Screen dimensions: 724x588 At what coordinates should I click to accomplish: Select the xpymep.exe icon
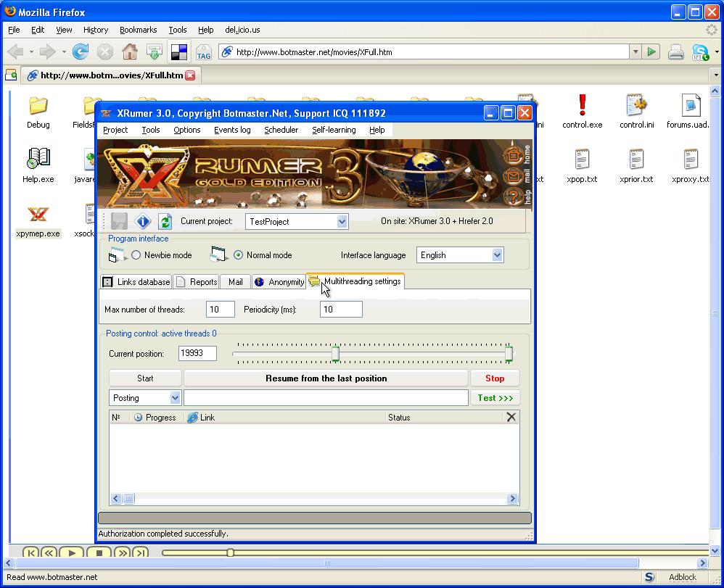coord(38,214)
